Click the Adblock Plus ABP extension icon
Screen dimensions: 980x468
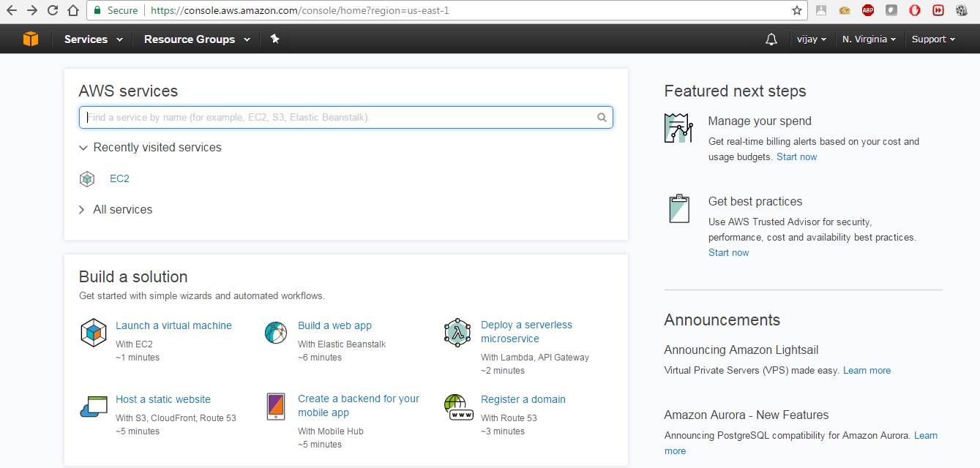click(x=868, y=10)
